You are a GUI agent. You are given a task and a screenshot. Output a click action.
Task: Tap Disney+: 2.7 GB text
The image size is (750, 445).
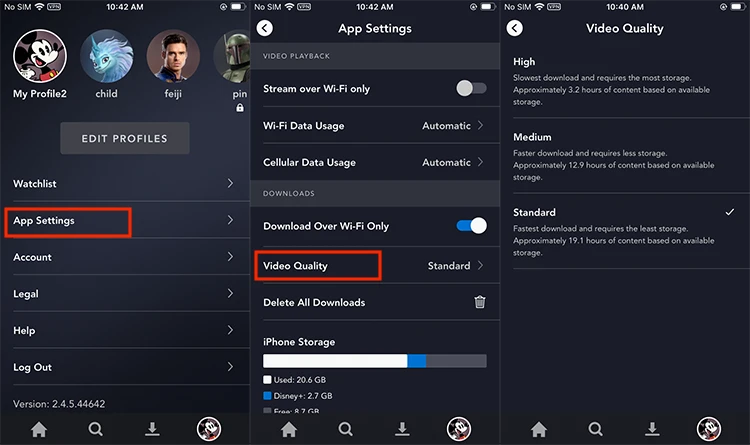tap(303, 396)
